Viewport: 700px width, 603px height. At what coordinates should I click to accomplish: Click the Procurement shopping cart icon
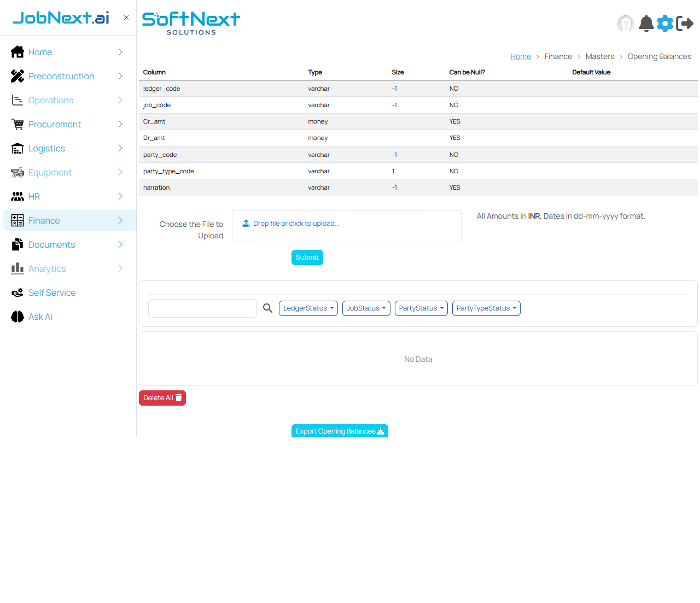[17, 124]
